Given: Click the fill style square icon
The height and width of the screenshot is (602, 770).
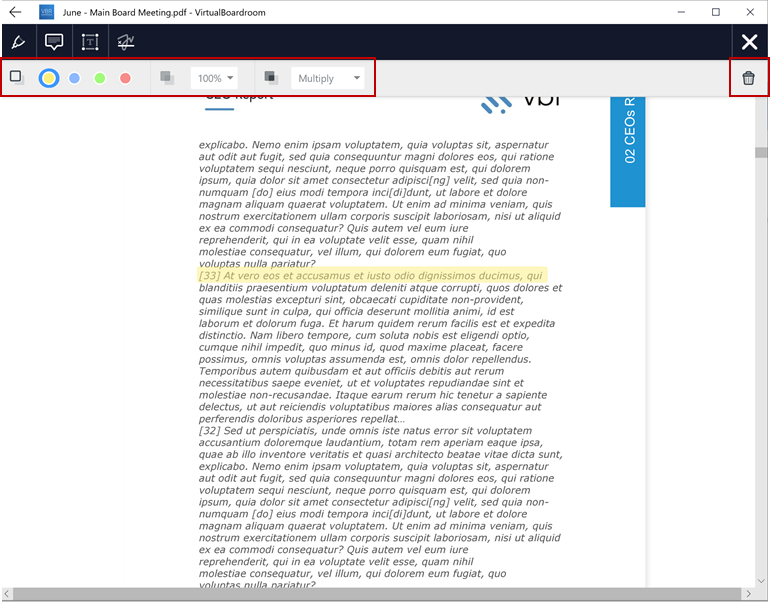Looking at the screenshot, I should point(17,77).
